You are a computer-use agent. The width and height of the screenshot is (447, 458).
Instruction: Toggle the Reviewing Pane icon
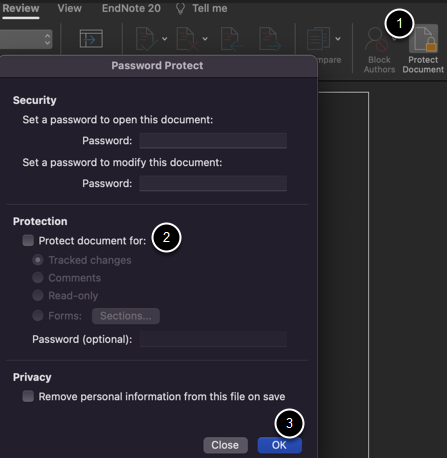pyautogui.click(x=91, y=38)
